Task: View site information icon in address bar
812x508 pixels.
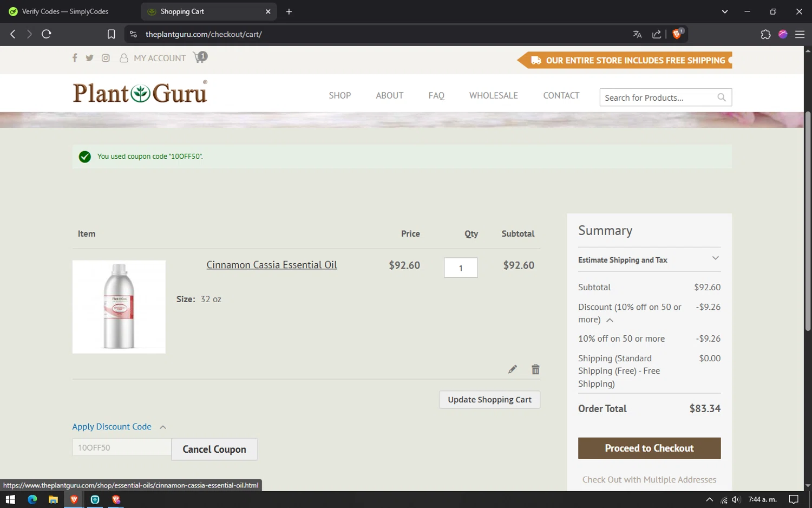Action: [133, 34]
